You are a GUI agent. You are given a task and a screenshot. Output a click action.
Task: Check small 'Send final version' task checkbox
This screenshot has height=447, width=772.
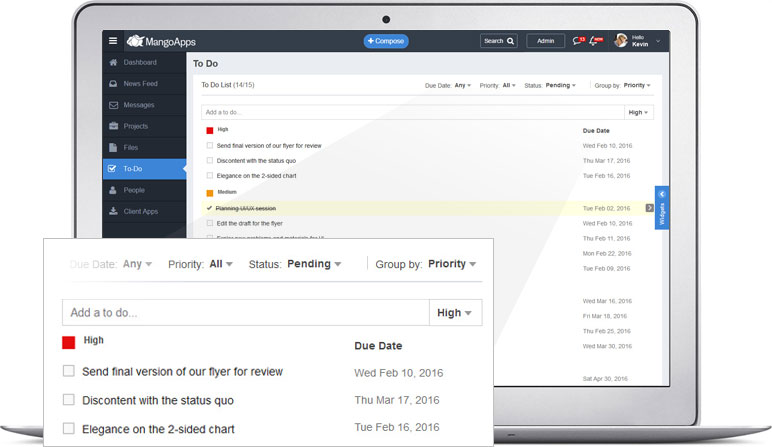pos(210,146)
